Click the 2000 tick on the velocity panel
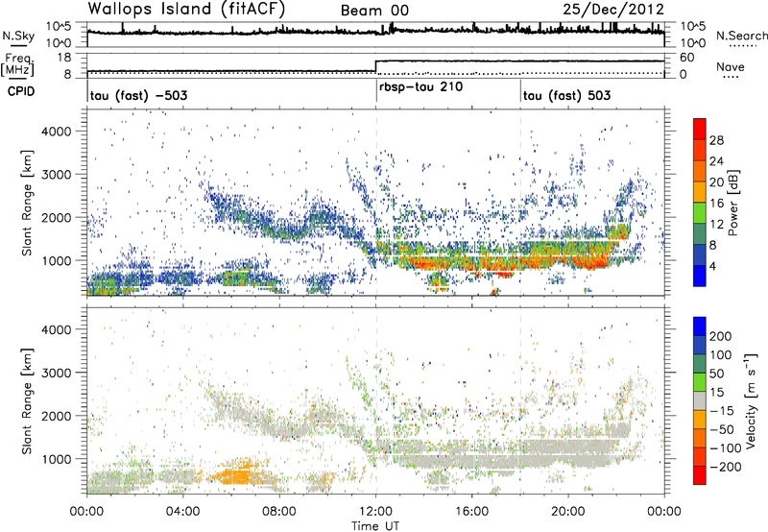Viewport: 768px width, 532px height. 57,416
